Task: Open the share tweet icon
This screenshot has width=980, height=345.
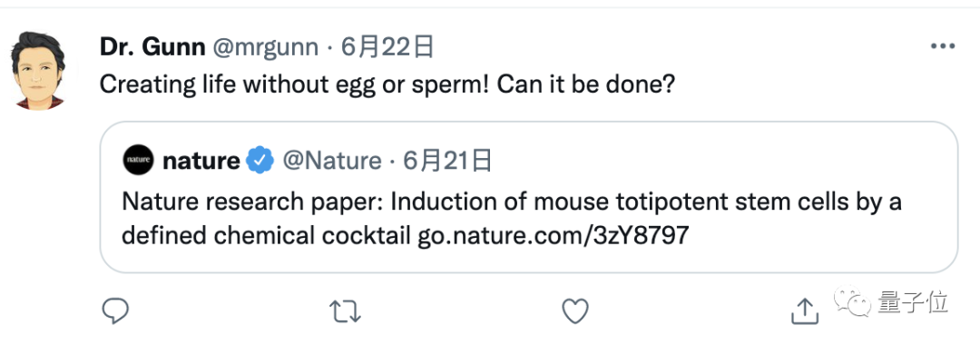Action: pos(804,310)
